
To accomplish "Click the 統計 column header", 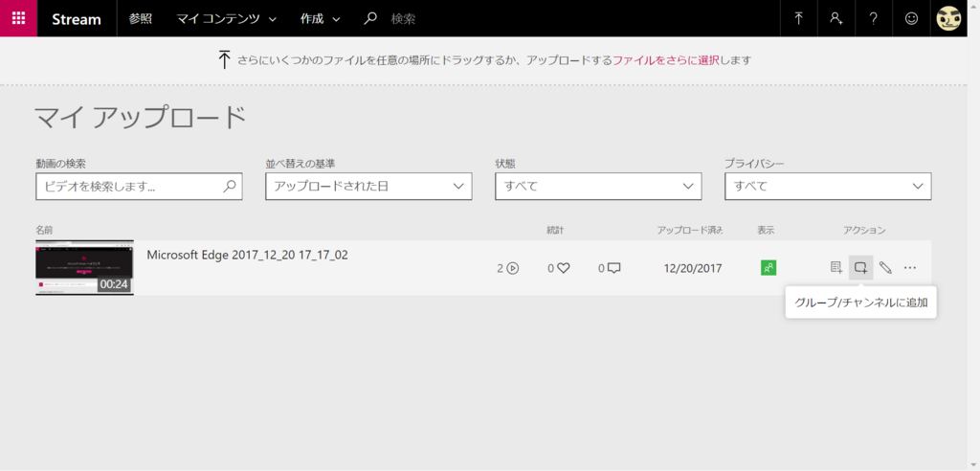I will pyautogui.click(x=555, y=230).
